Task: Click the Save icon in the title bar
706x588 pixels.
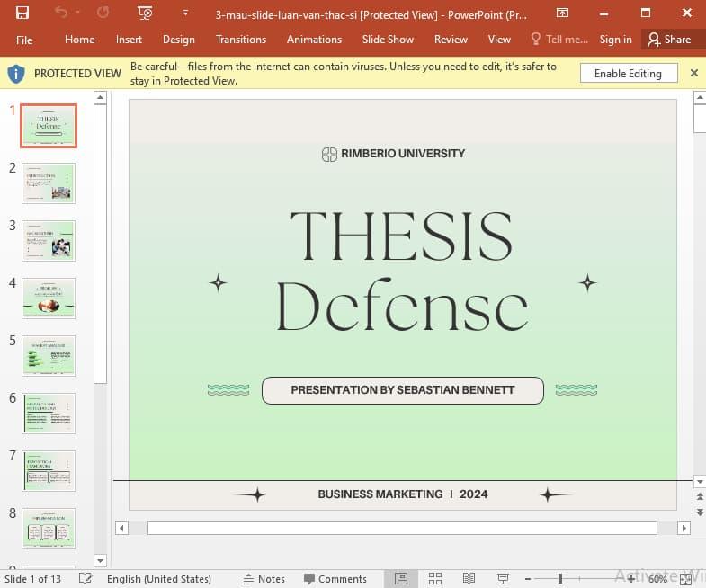Action: coord(22,13)
